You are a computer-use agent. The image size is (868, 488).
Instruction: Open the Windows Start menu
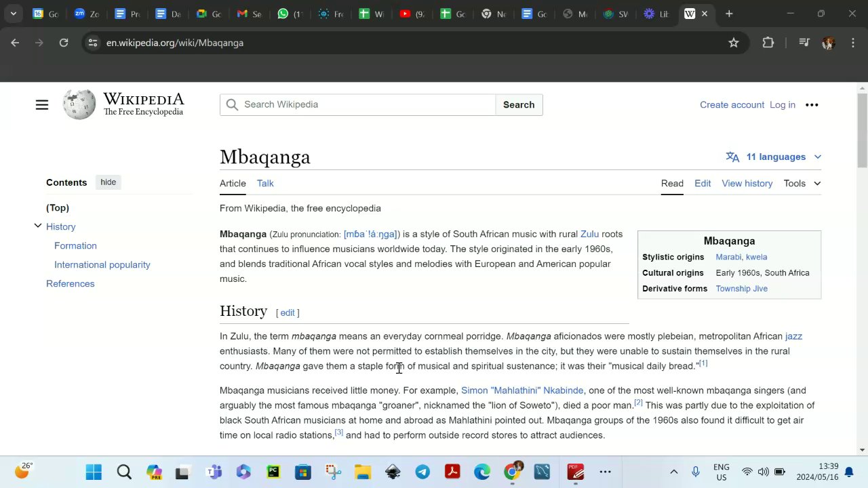click(94, 472)
